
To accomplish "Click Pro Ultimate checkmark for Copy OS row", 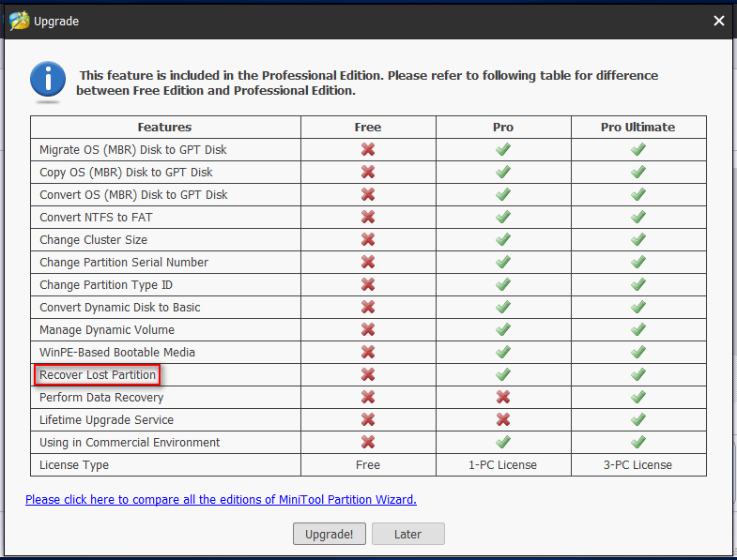I will point(637,172).
